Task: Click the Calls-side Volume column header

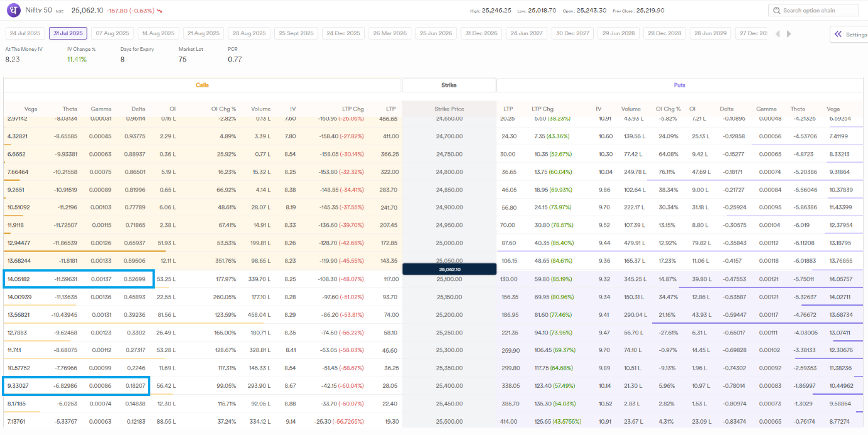Action: coord(260,109)
